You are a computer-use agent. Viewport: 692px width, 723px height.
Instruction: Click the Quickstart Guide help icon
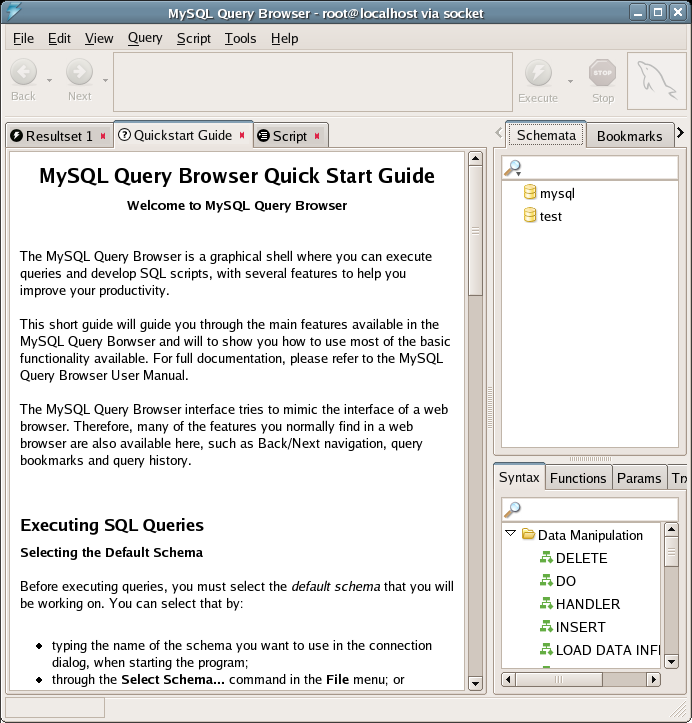pyautogui.click(x=124, y=135)
